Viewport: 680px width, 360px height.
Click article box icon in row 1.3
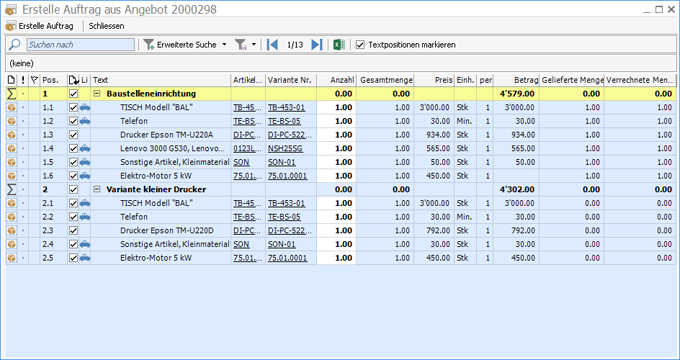(x=12, y=135)
